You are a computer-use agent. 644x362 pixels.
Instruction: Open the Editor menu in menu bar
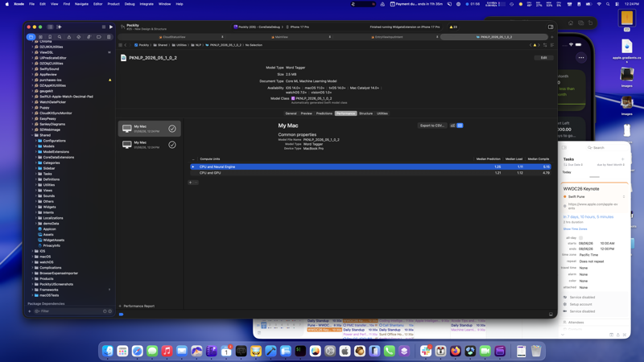click(x=97, y=4)
